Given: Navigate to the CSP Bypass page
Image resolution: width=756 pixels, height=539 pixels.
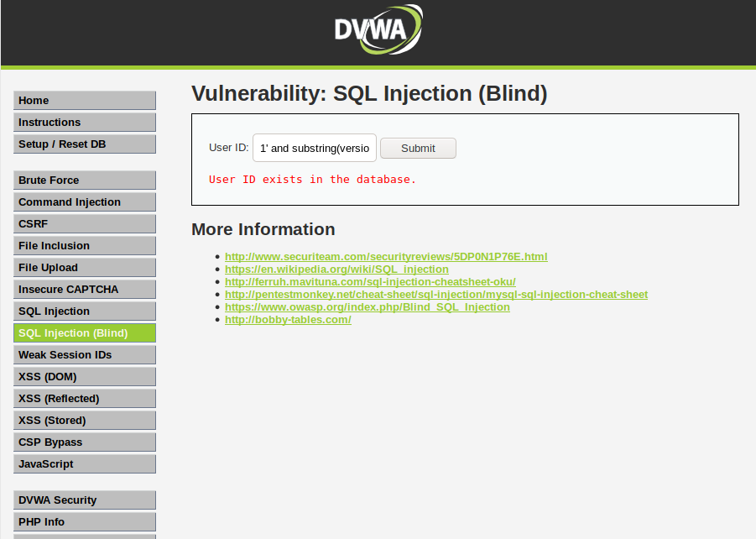Looking at the screenshot, I should [x=84, y=442].
